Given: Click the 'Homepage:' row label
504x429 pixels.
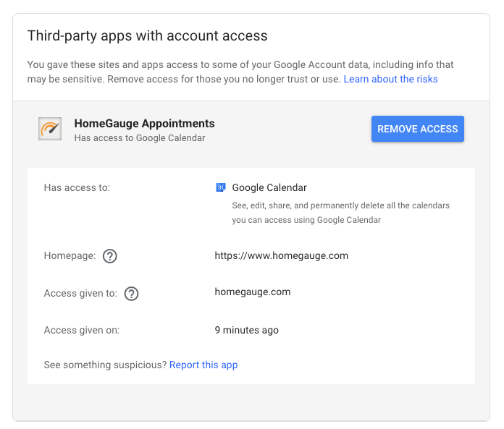Looking at the screenshot, I should coord(70,256).
